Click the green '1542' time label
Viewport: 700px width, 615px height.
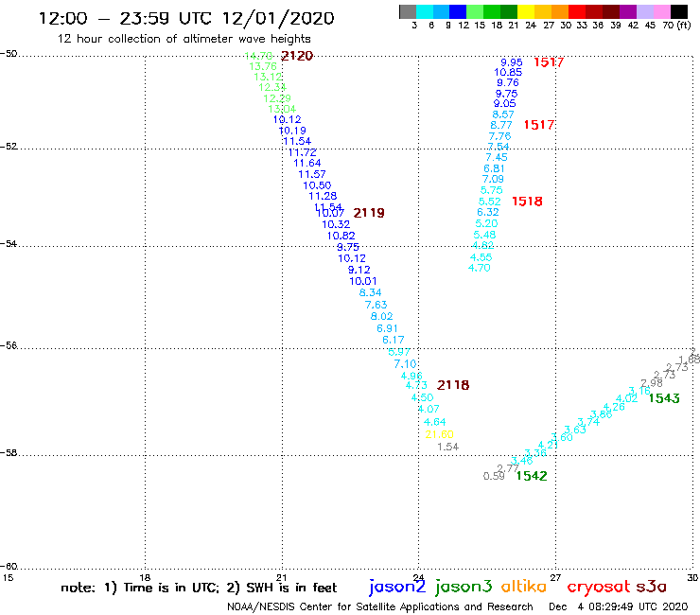(532, 476)
